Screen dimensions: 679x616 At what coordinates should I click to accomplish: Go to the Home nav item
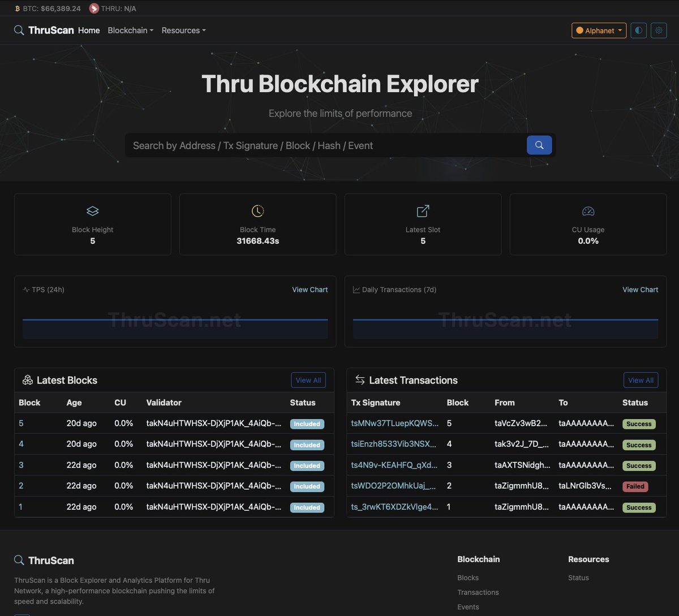[89, 30]
